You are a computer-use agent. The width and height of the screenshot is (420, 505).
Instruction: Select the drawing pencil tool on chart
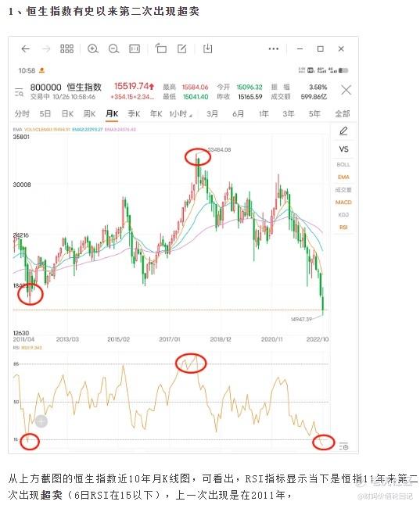pyautogui.click(x=343, y=131)
